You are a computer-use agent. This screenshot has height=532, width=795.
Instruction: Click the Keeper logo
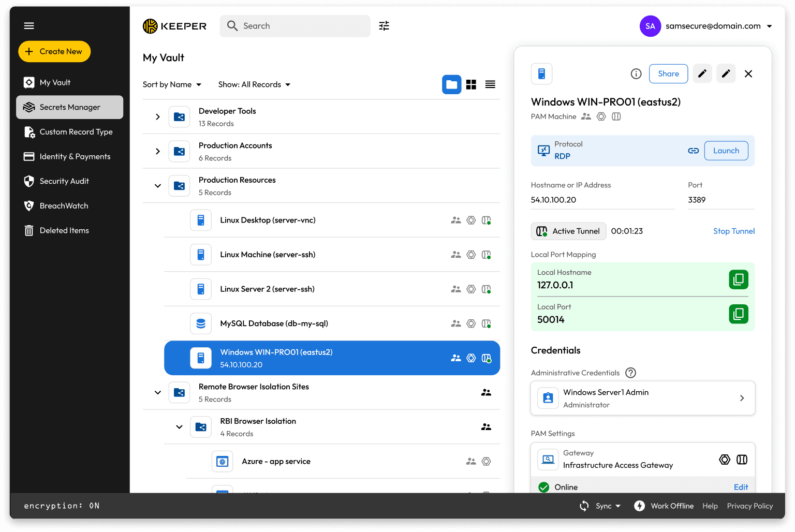tap(174, 26)
